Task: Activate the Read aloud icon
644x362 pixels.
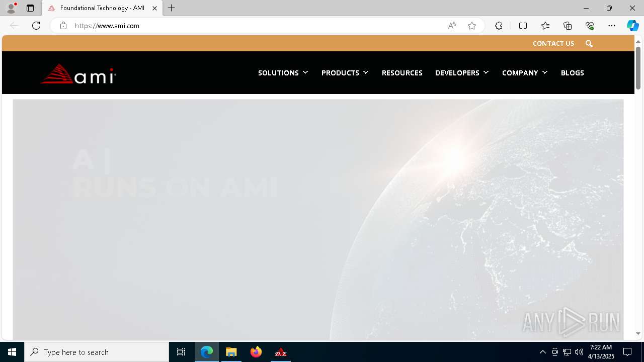Action: [452, 26]
